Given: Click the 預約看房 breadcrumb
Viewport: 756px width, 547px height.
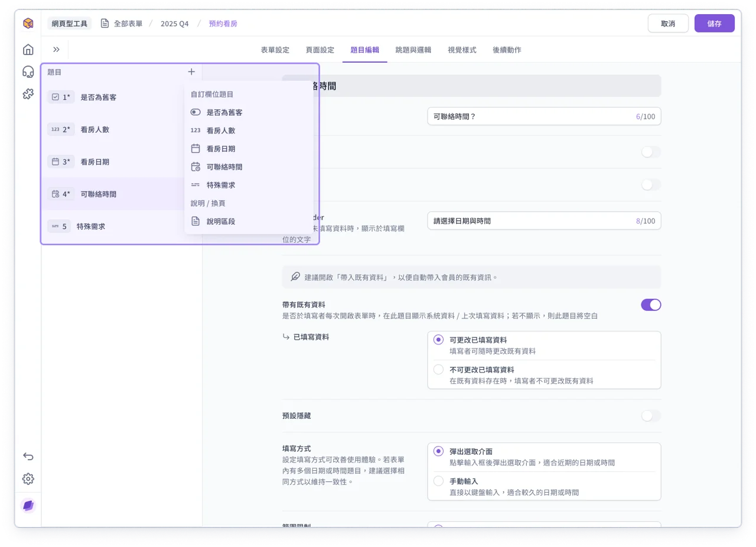Looking at the screenshot, I should coord(223,24).
